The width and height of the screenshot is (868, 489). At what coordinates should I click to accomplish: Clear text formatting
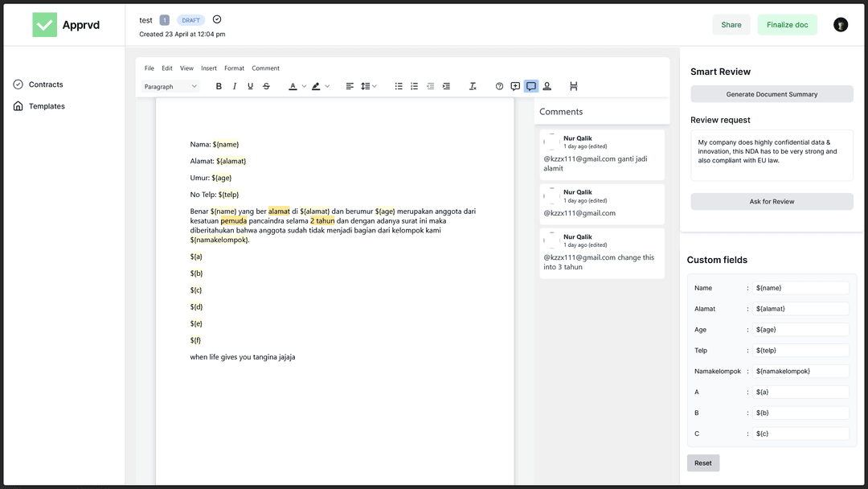(x=473, y=86)
